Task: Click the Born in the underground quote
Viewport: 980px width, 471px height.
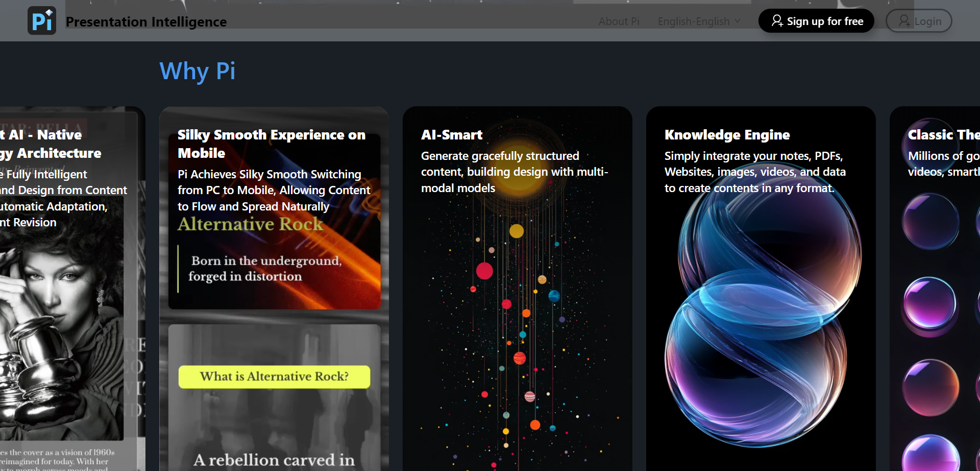Action: pyautogui.click(x=265, y=269)
